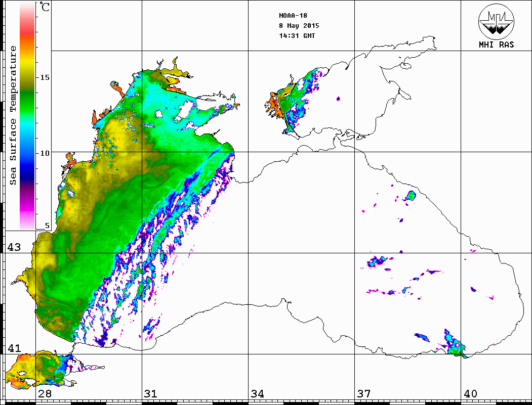The height and width of the screenshot is (405, 532).
Task: Click longitude label '37'
Action: (364, 393)
